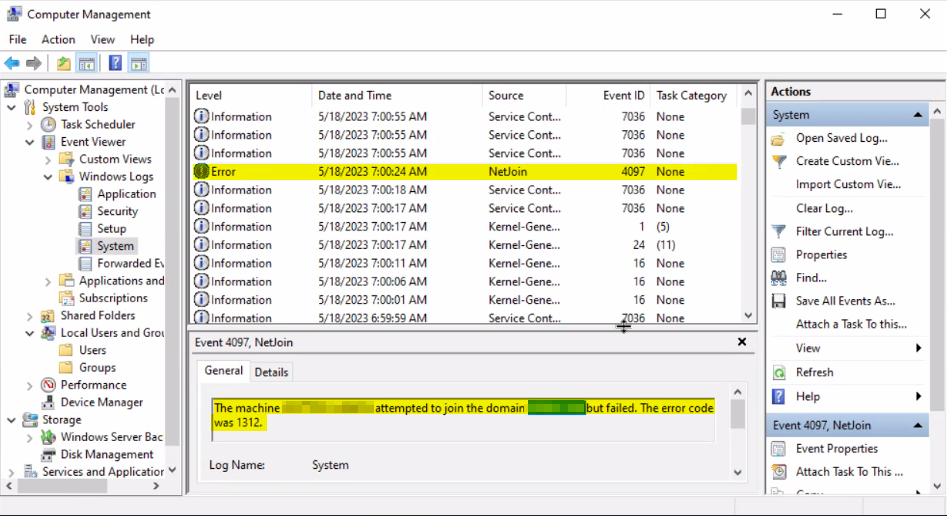Image resolution: width=947 pixels, height=516 pixels.
Task: Click the Task Scheduler clock icon
Action: click(x=48, y=124)
